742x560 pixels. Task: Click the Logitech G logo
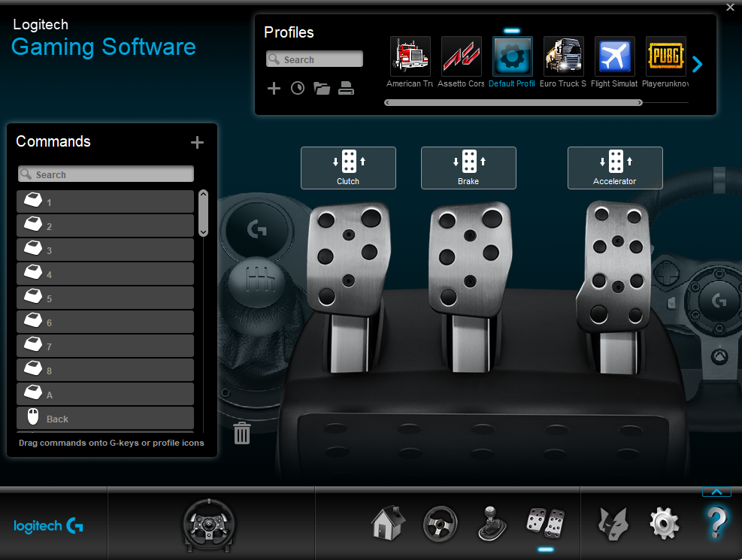[48, 525]
